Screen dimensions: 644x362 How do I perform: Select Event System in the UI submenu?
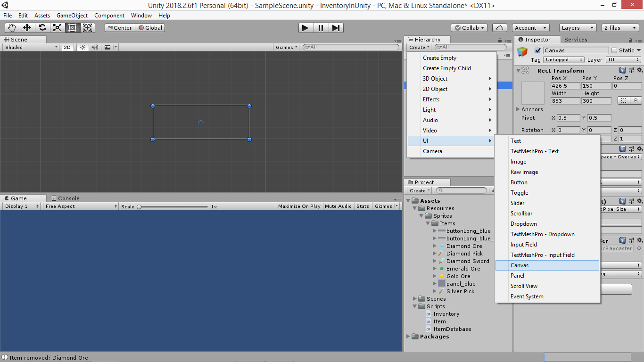547,296
